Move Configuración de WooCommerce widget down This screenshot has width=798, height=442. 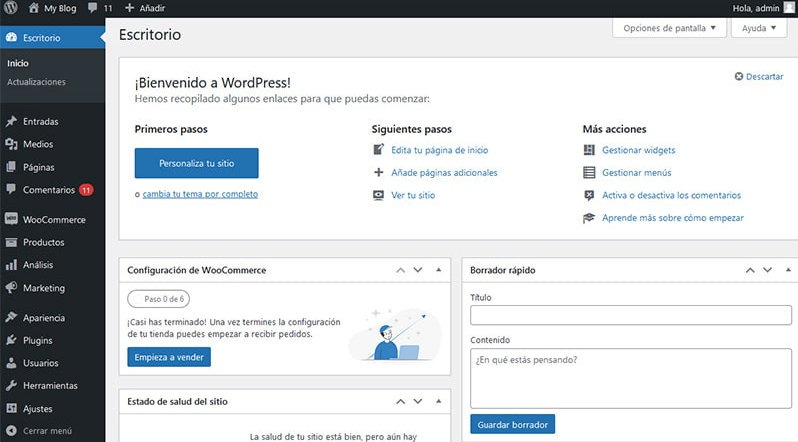pyautogui.click(x=418, y=270)
